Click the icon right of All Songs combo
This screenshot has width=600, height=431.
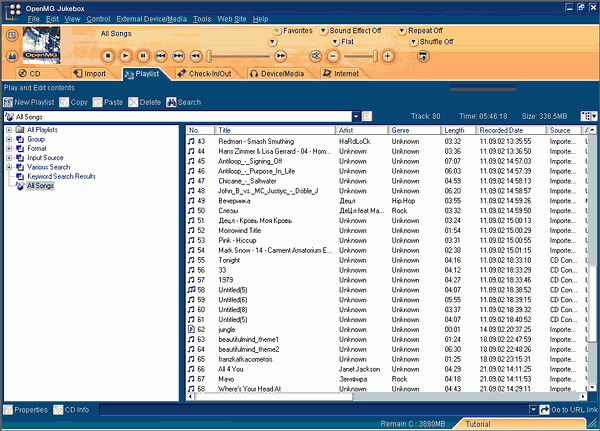pos(367,116)
